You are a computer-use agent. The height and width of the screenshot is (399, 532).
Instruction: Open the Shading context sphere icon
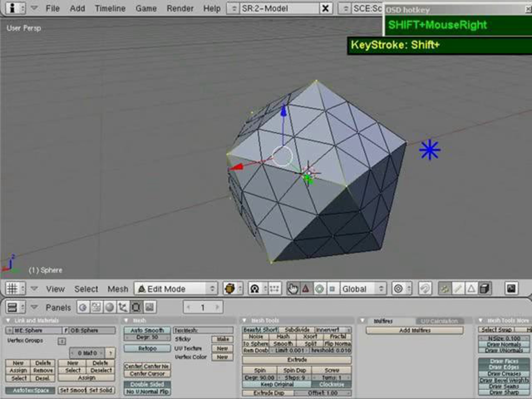click(x=110, y=307)
